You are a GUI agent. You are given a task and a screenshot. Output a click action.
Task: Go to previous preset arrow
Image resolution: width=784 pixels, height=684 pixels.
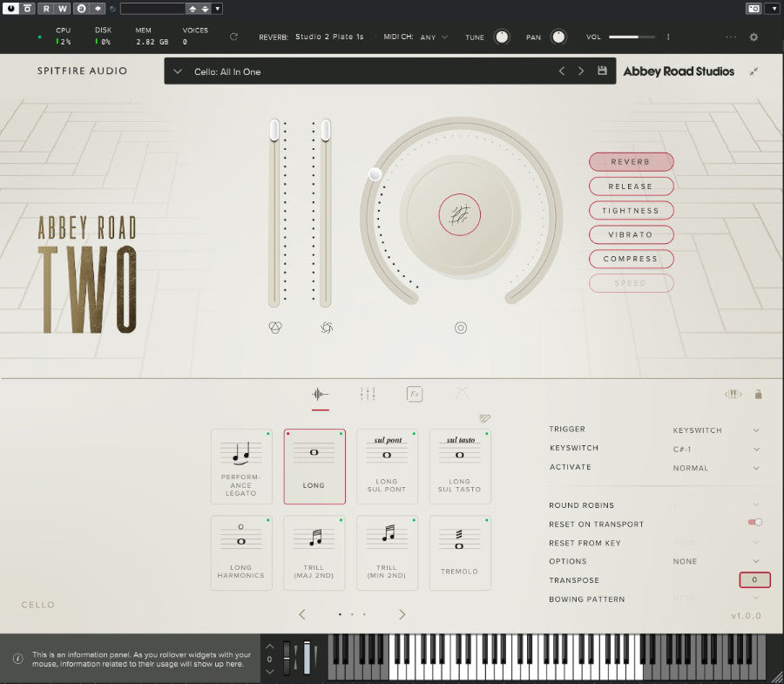click(x=562, y=71)
